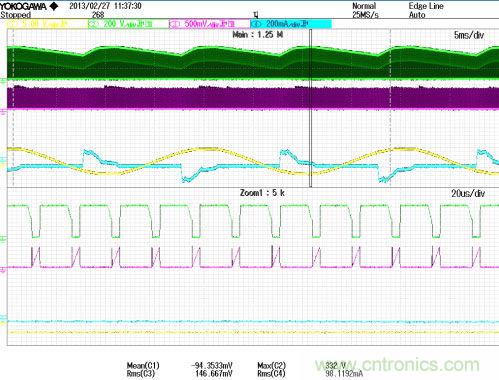Click the 20us/div zoom timebase label
The width and height of the screenshot is (499, 380).
[468, 193]
